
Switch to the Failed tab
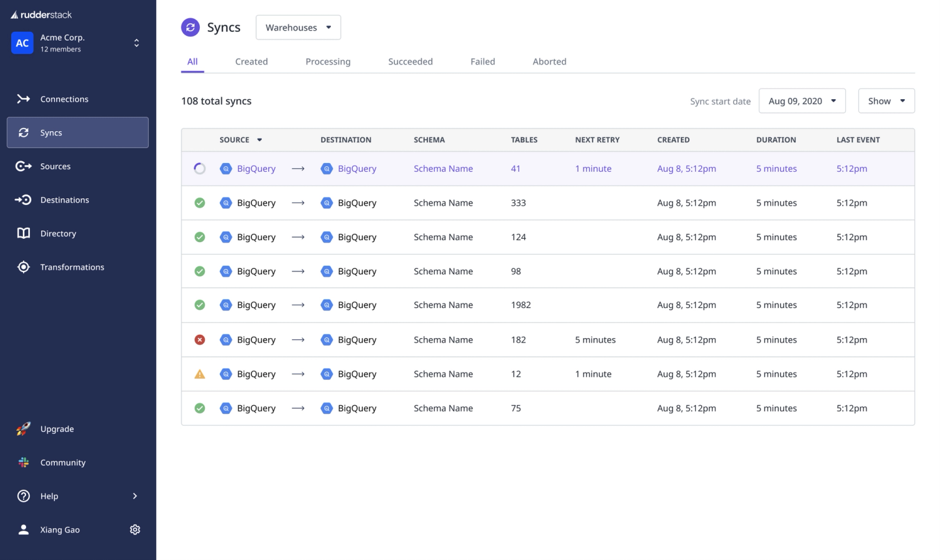[482, 61]
